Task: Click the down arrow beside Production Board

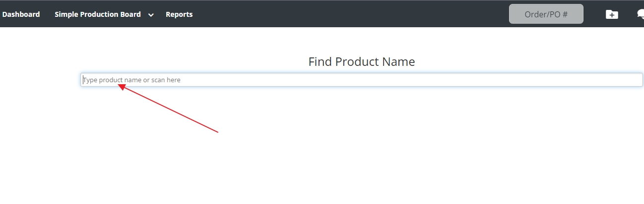Action: pos(151,15)
